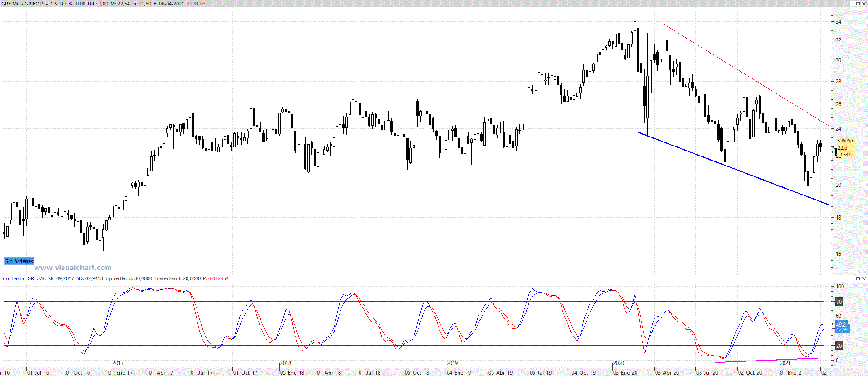The height and width of the screenshot is (376, 868).
Task: Click the 01-Jul-18 date on time axis
Action: (370, 373)
